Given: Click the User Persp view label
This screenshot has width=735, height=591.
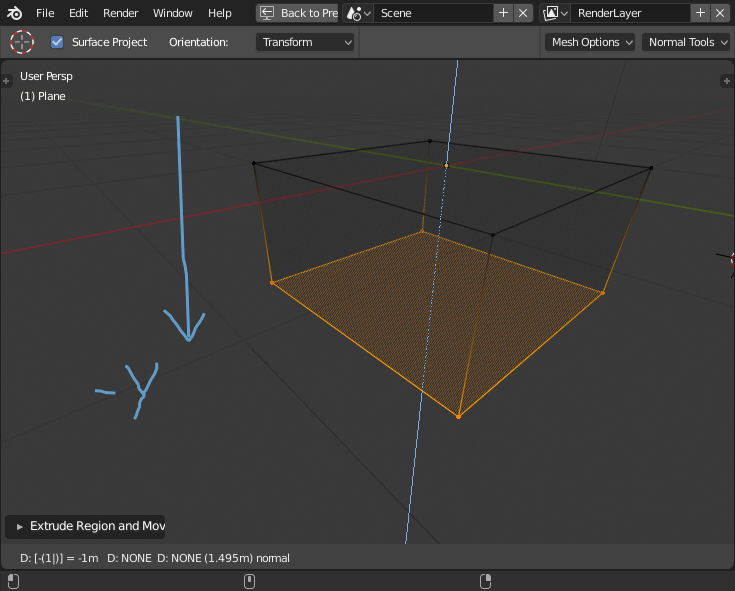Looking at the screenshot, I should point(46,76).
